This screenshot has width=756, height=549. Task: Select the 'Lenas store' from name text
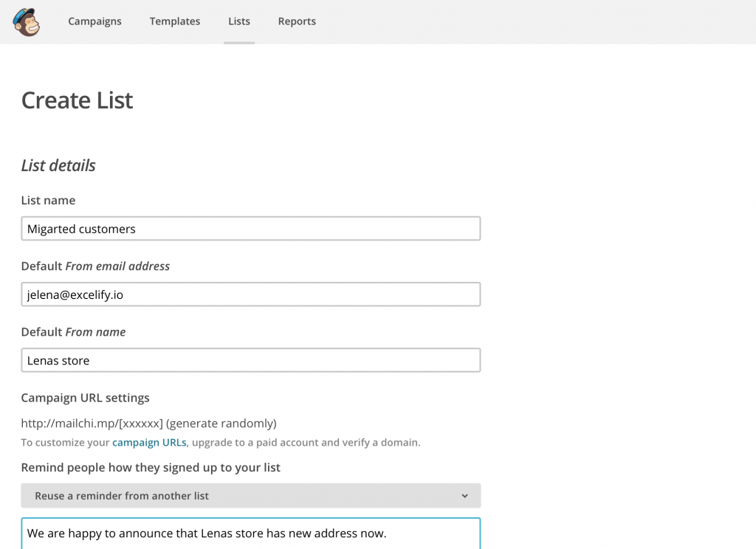[58, 360]
